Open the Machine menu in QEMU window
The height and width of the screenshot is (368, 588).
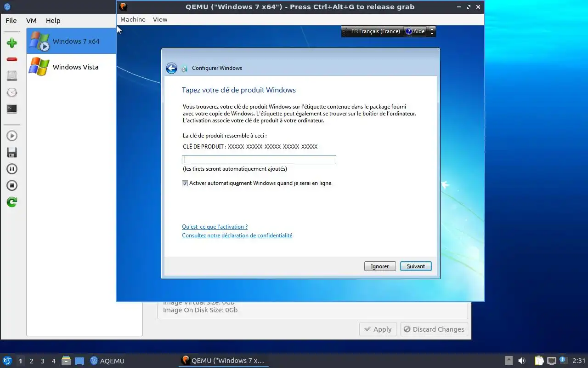133,19
